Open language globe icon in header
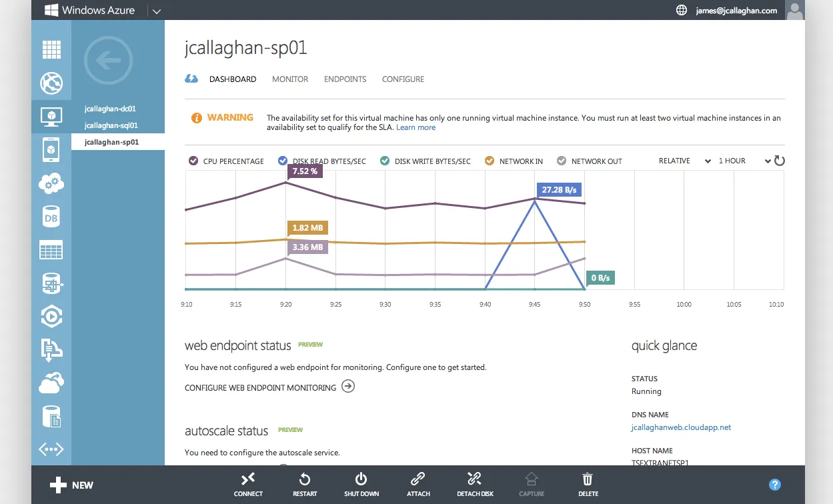 pos(681,10)
